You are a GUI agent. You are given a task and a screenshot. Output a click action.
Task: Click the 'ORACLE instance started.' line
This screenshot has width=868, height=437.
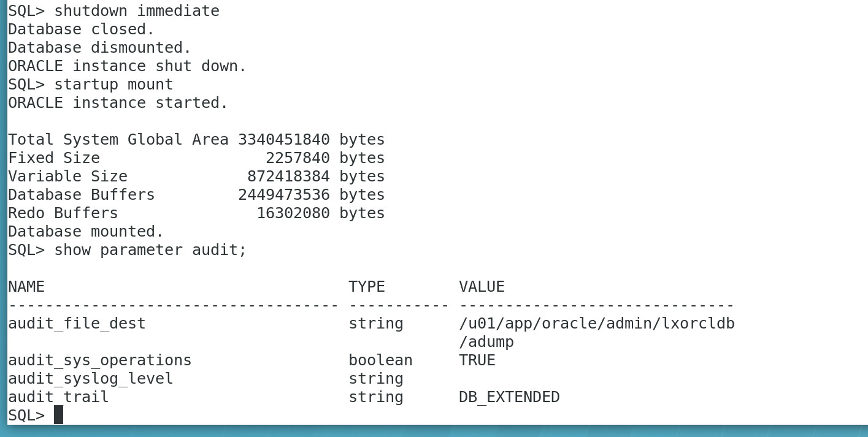coord(118,103)
